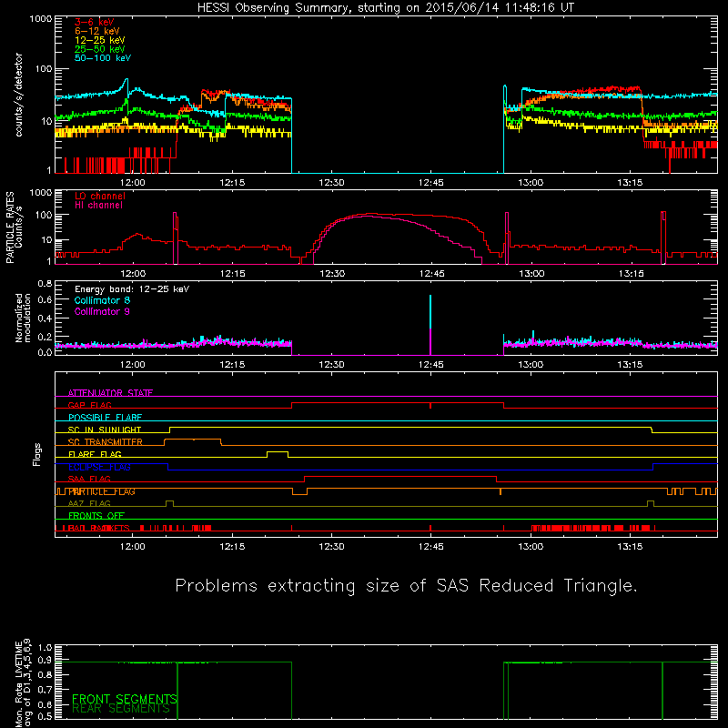The width and height of the screenshot is (728, 728).
Task: Click the BAD PACKETS flag label
Action: click(x=99, y=528)
